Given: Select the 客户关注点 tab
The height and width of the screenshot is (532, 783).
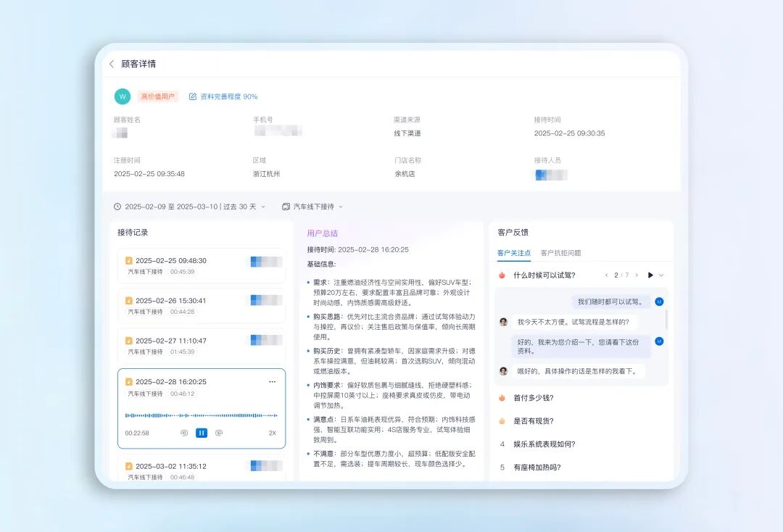Looking at the screenshot, I should tap(513, 251).
